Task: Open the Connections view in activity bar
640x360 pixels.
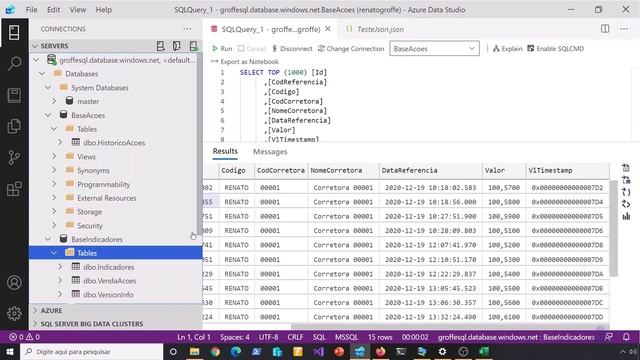Action: tap(14, 32)
